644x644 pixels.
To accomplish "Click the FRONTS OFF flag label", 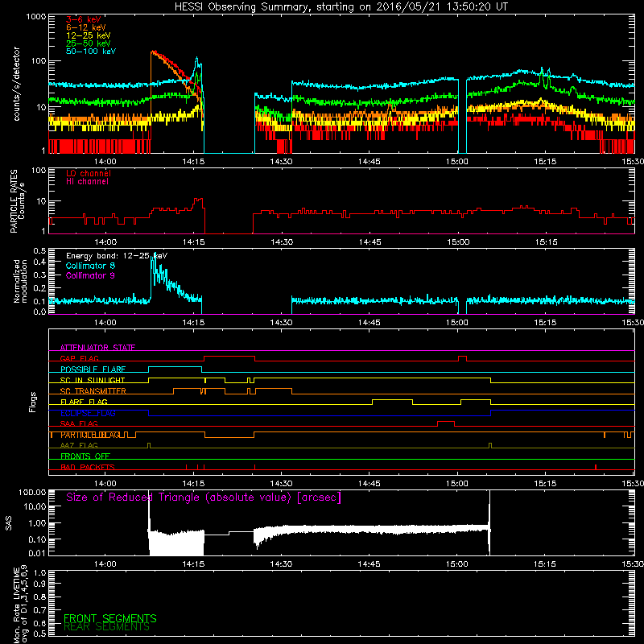I will (85, 456).
